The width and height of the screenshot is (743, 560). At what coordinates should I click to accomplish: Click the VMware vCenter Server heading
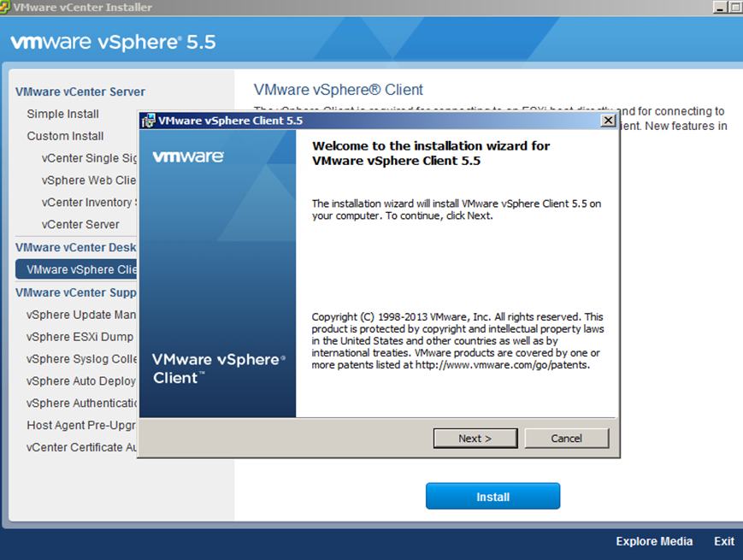point(80,92)
